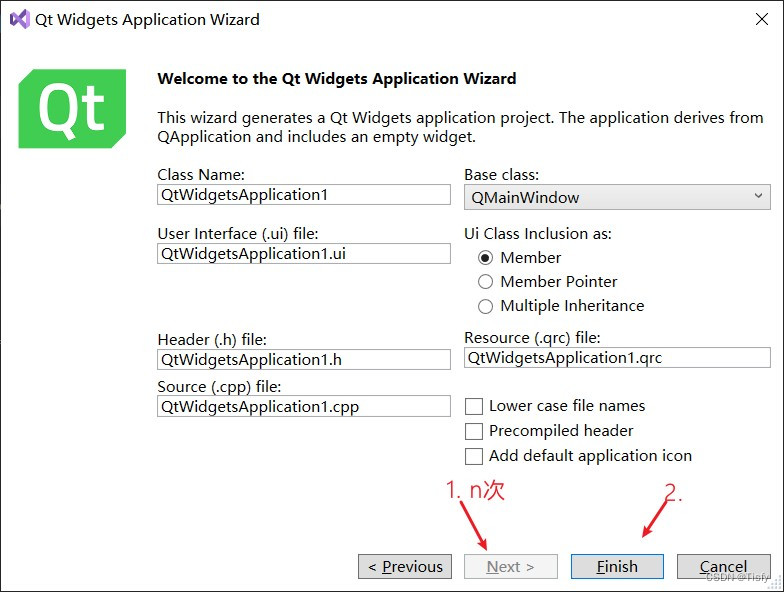
Task: Click the Base class dropdown arrow
Action: [x=758, y=196]
